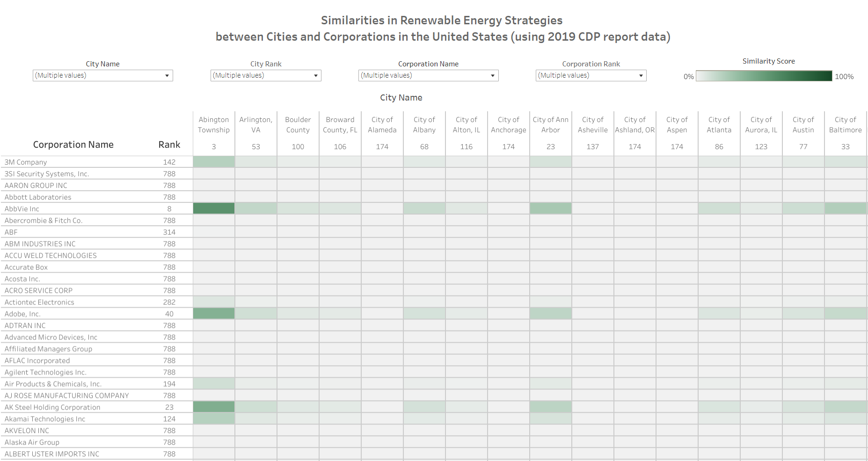Click the City of Anchorage column header
This screenshot has height=461, width=868.
[509, 125]
